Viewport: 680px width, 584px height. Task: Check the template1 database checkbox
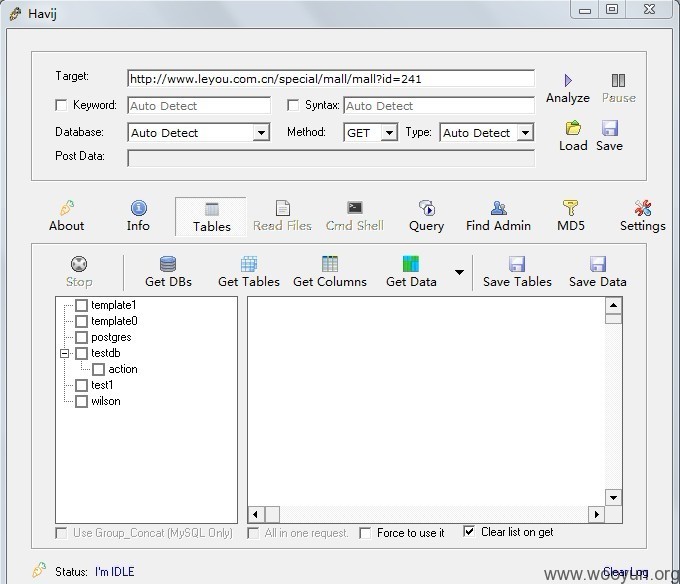click(82, 305)
